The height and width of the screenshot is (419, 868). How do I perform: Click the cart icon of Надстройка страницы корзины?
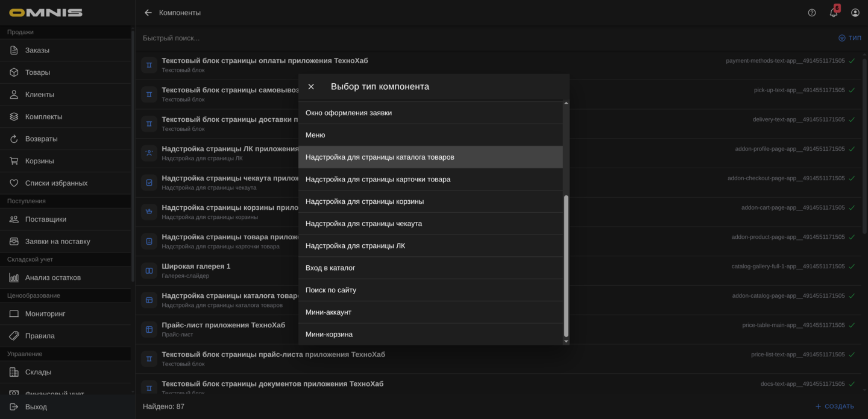[148, 211]
